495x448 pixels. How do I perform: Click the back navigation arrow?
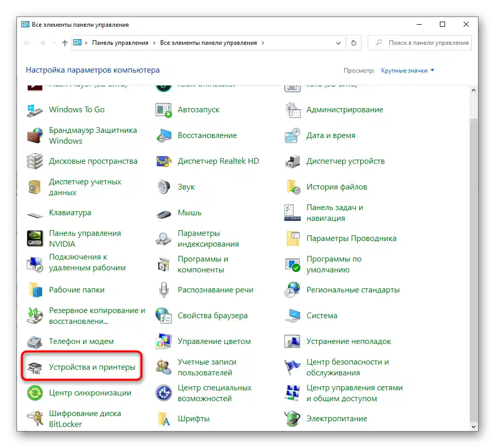click(27, 43)
